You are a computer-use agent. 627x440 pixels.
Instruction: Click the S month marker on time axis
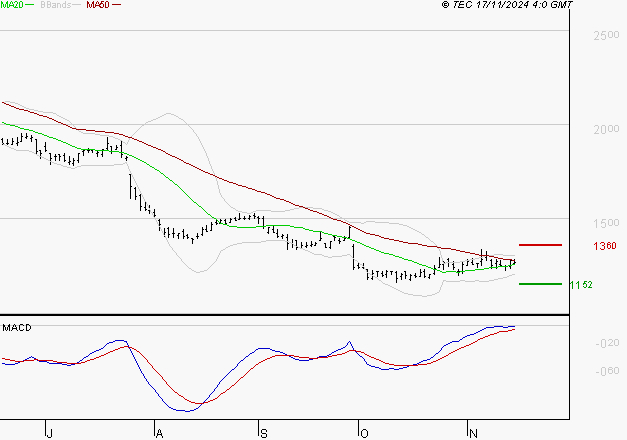264,434
